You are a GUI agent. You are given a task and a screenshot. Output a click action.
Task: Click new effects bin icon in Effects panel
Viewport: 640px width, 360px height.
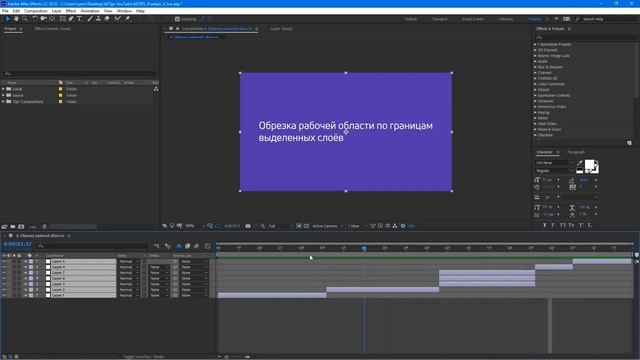point(629,143)
